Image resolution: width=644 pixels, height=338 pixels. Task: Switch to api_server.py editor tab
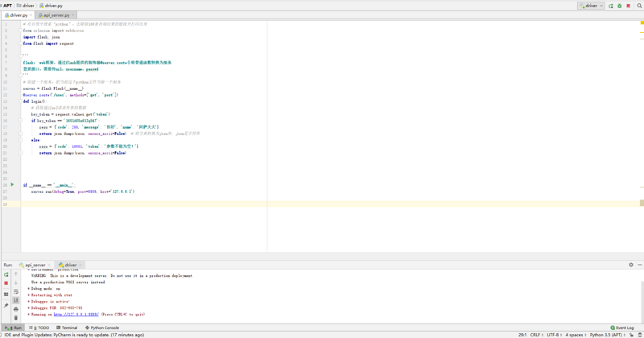tap(56, 15)
